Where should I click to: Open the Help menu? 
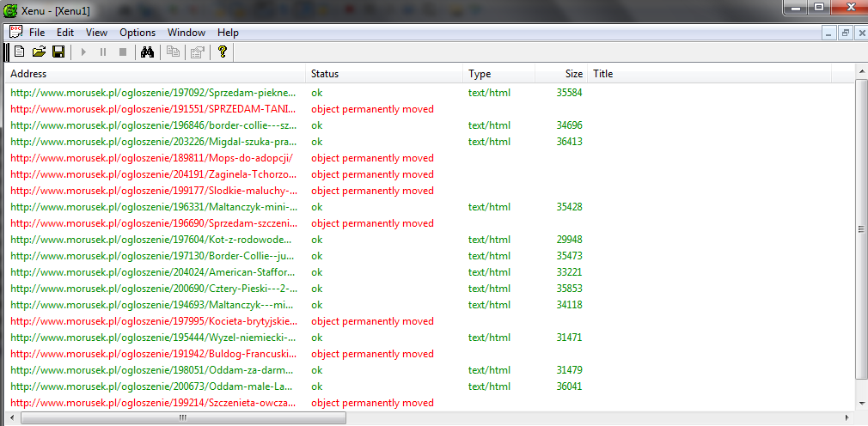[x=228, y=33]
